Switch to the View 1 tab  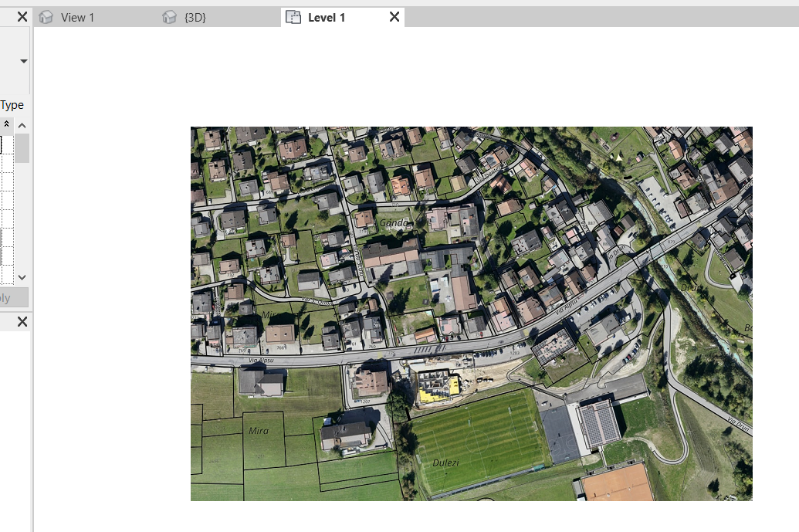[x=76, y=16]
